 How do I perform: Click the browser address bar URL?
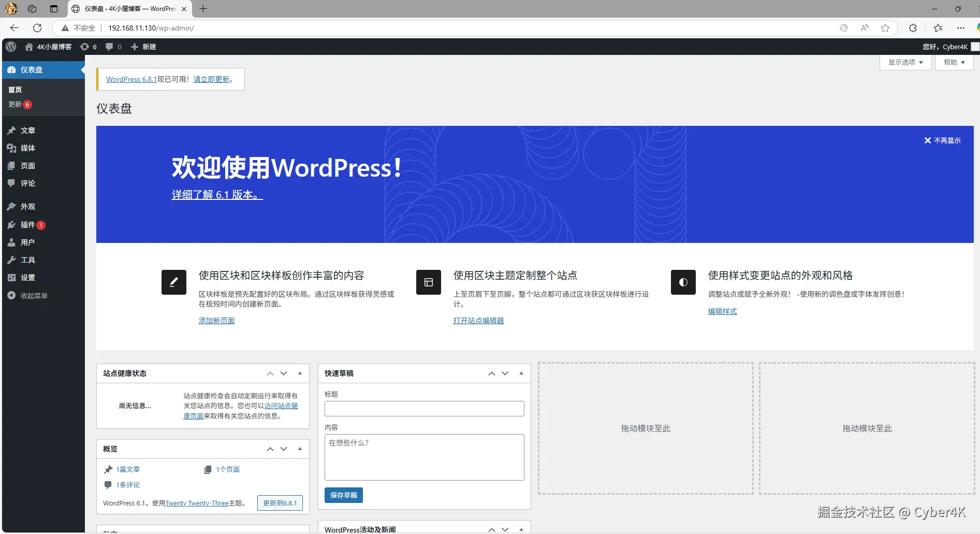pos(151,28)
